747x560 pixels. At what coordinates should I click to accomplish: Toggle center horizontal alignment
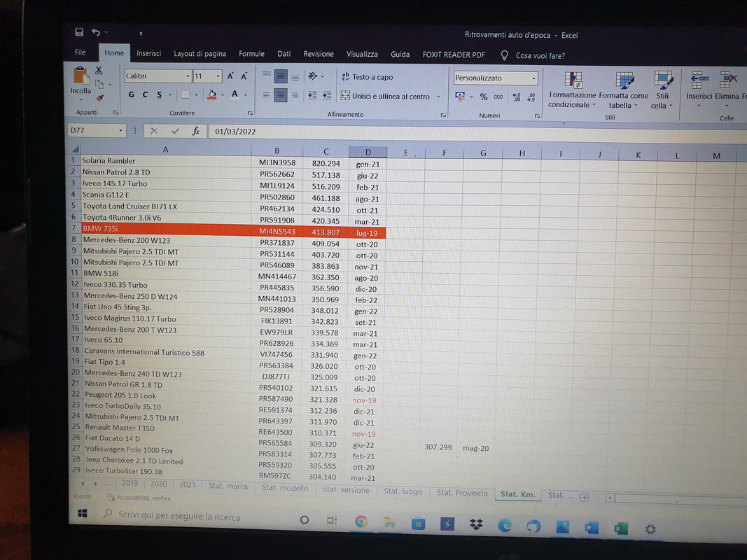(281, 95)
